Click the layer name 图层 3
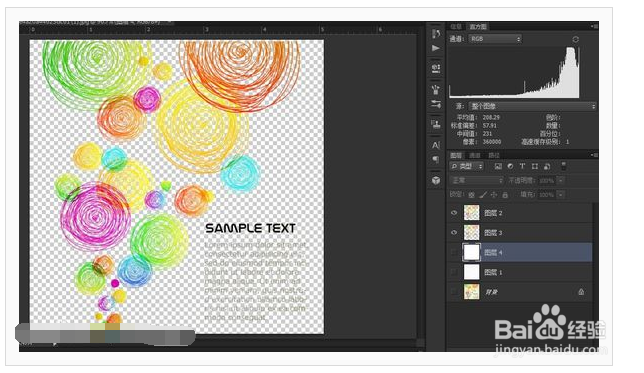 (x=493, y=233)
